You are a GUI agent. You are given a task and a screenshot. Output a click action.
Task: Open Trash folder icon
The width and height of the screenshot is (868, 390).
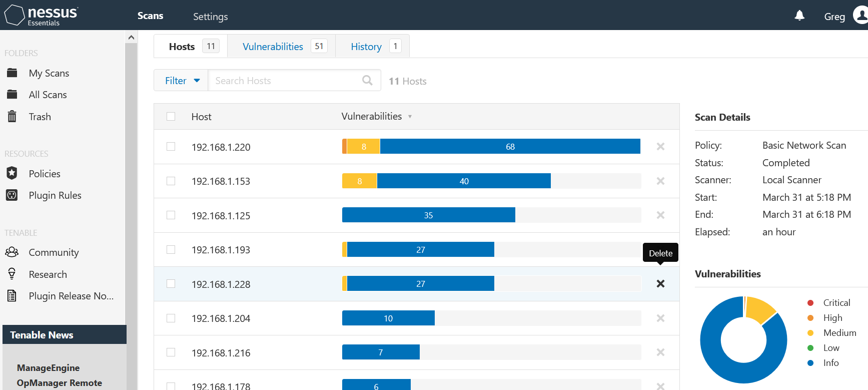12,117
